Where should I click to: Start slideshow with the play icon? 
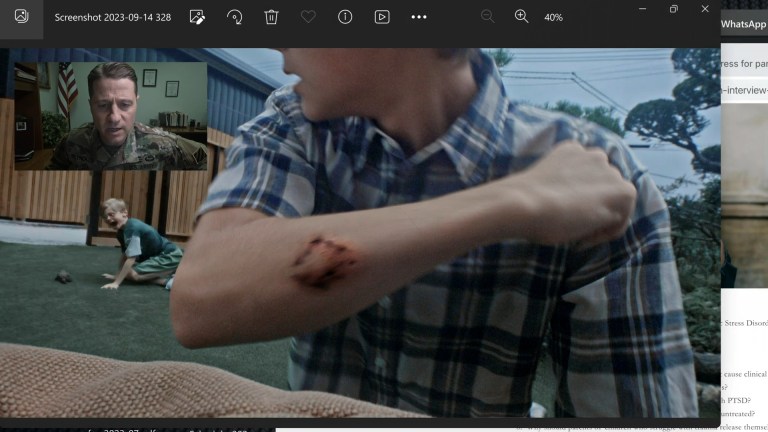382,17
